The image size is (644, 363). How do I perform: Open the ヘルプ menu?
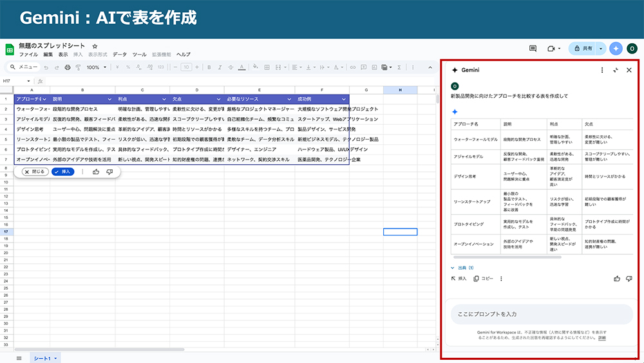[184, 55]
